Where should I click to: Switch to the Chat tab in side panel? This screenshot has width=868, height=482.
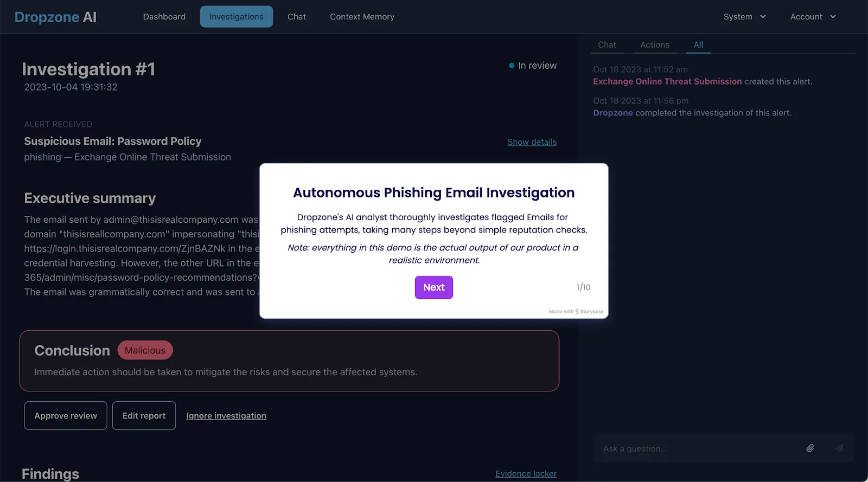click(x=607, y=44)
